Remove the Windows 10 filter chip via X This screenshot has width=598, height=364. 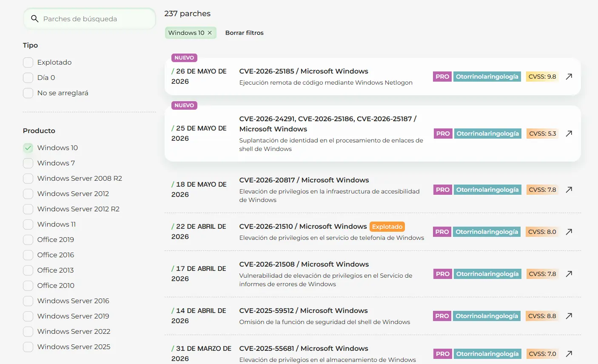click(x=210, y=33)
